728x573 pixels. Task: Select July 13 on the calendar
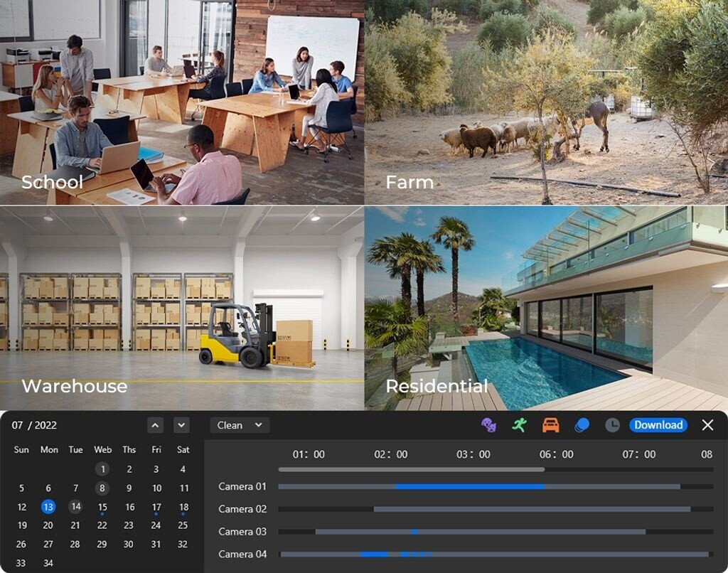(48, 507)
